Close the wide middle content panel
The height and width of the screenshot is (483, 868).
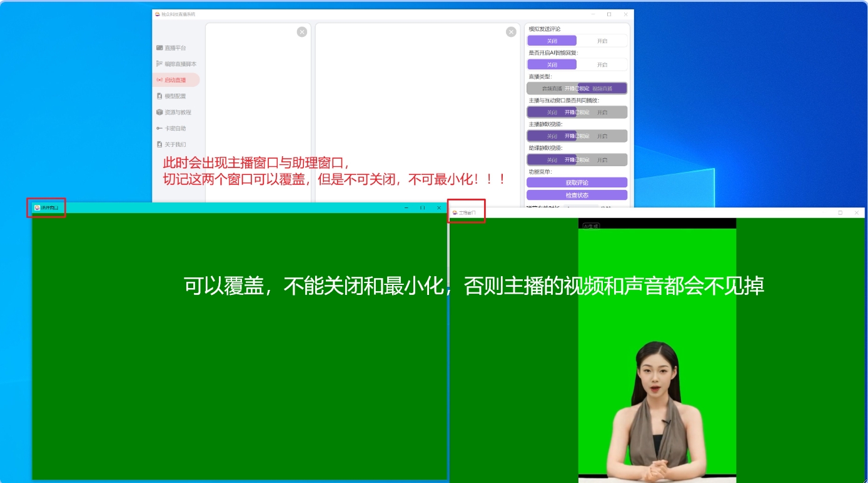511,32
